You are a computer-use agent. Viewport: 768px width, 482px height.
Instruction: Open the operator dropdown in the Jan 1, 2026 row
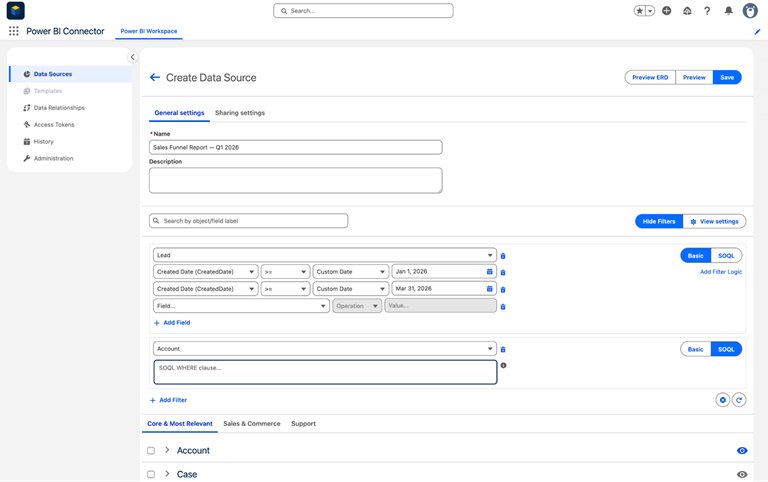286,272
